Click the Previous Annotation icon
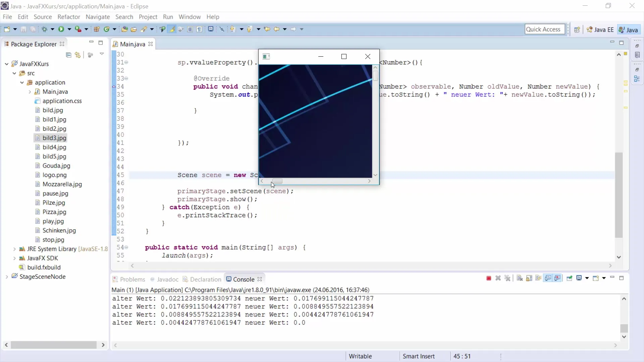 250,29
